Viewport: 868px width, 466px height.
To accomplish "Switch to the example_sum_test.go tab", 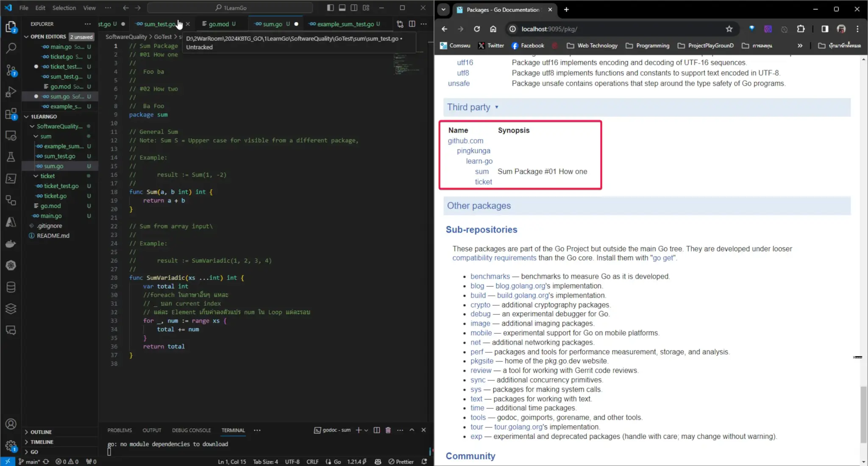I will (x=345, y=24).
